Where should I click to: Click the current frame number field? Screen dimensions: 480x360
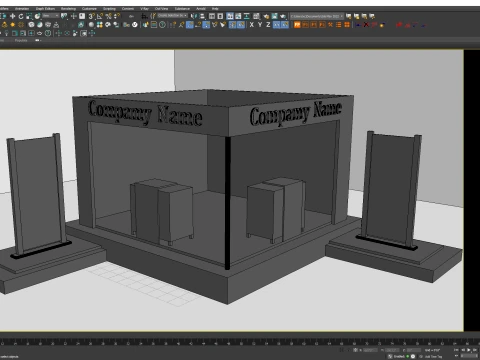click(x=469, y=356)
